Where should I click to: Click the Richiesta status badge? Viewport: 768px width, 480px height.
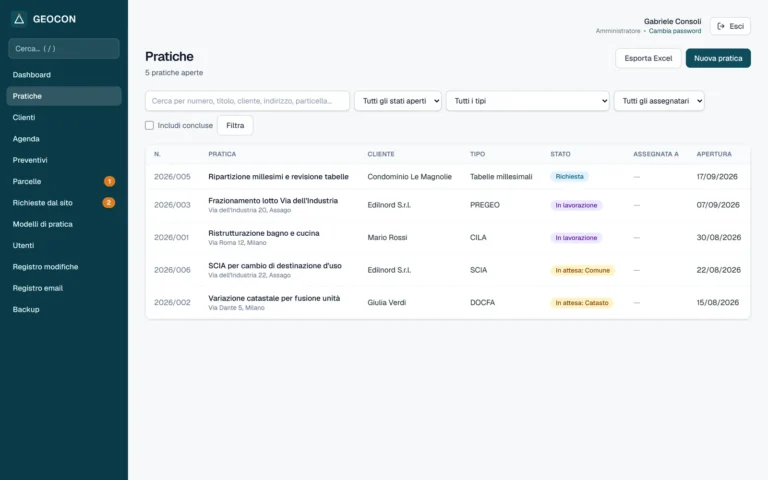click(x=569, y=176)
